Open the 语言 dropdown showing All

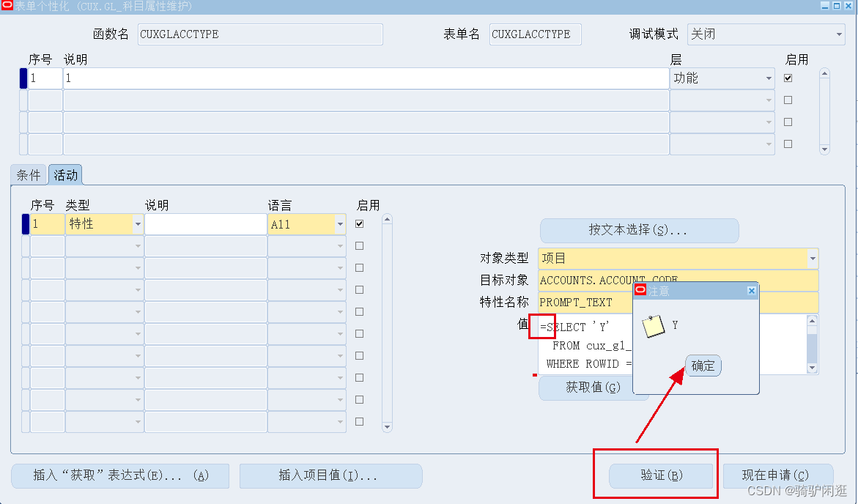(341, 224)
